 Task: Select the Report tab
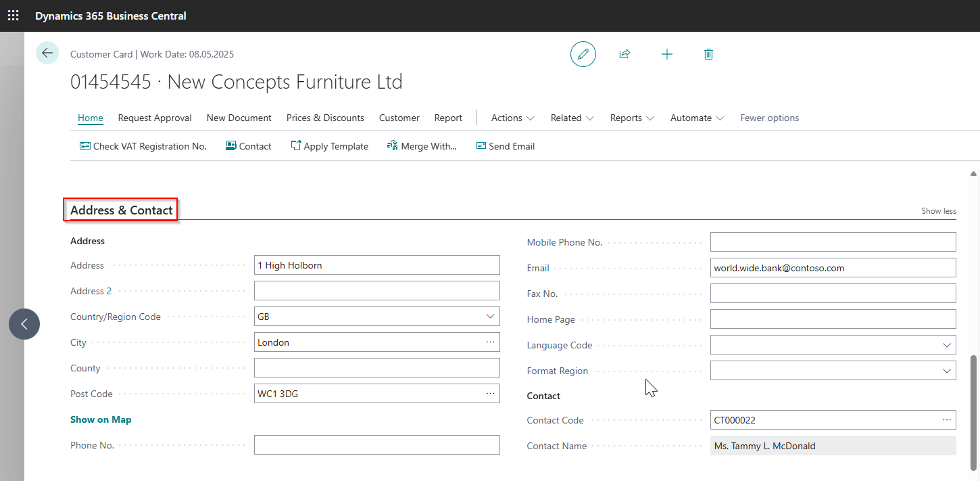448,118
